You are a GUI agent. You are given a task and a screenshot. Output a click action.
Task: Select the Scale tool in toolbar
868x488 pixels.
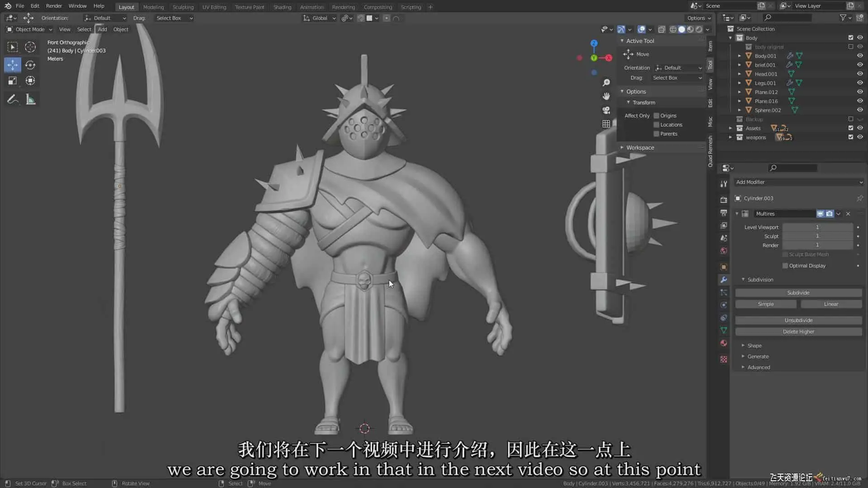pyautogui.click(x=12, y=81)
